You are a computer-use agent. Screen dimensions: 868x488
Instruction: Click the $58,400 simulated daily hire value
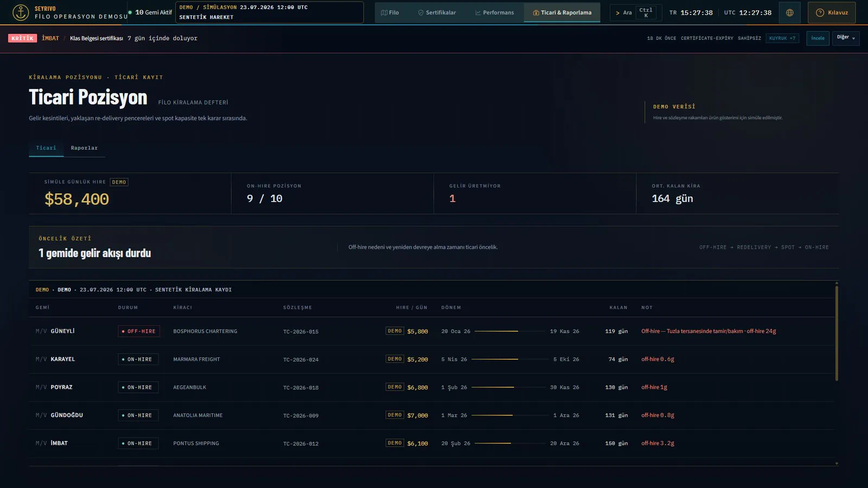(x=76, y=199)
